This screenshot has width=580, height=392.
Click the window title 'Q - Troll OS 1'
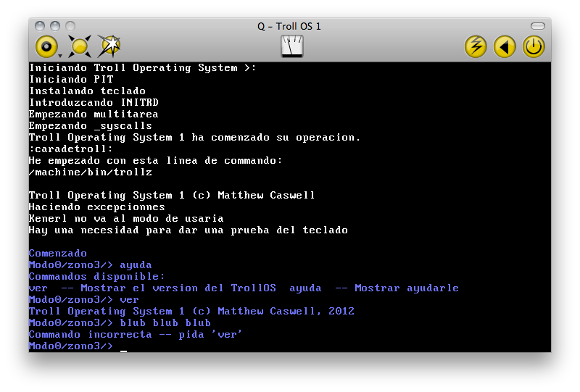pyautogui.click(x=289, y=26)
